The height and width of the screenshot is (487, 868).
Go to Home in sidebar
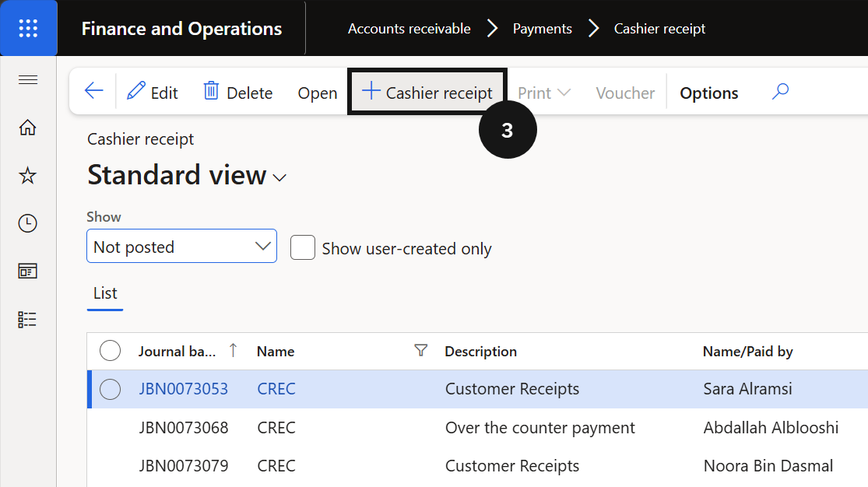click(28, 128)
